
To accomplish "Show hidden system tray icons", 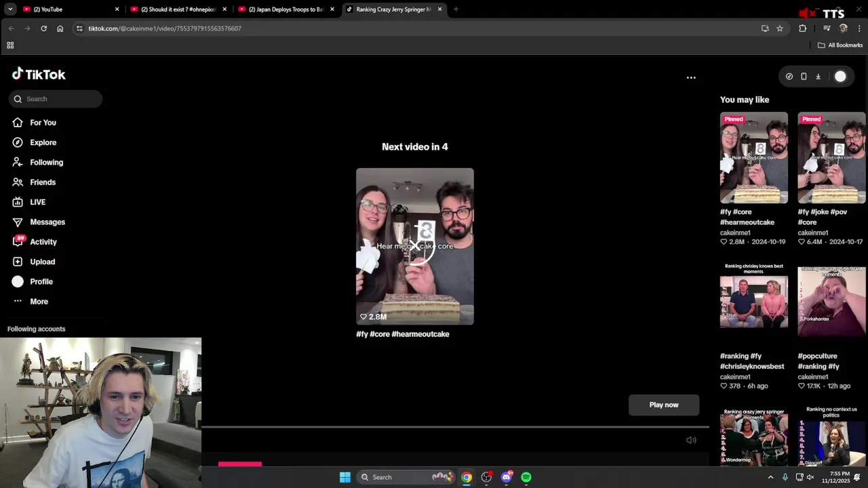I will (x=770, y=477).
